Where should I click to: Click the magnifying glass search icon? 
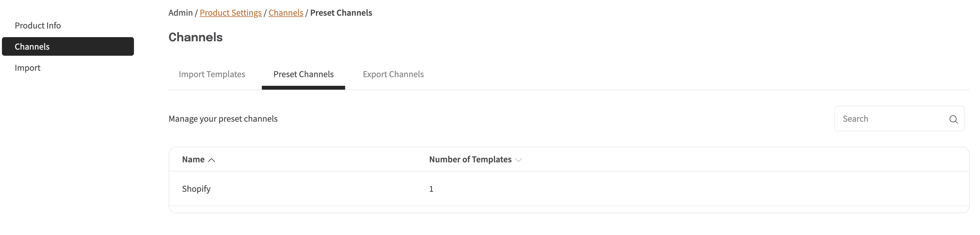pyautogui.click(x=953, y=119)
